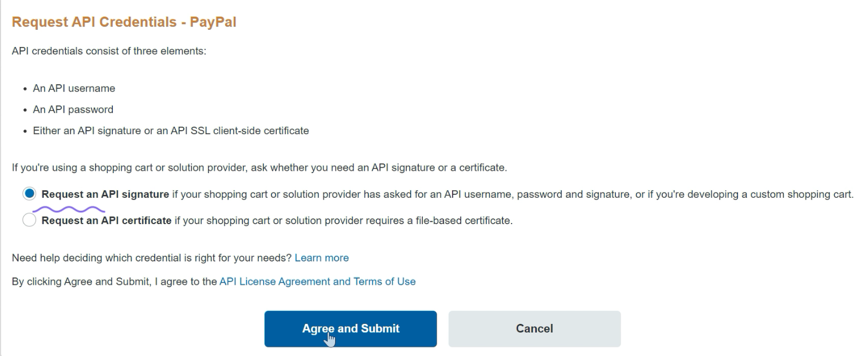Select the Request an API certificate radio button
This screenshot has width=868, height=356.
click(x=29, y=220)
